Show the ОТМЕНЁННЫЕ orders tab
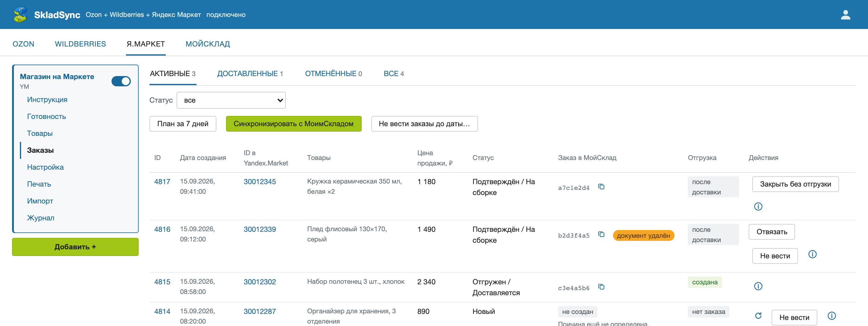 tap(333, 74)
